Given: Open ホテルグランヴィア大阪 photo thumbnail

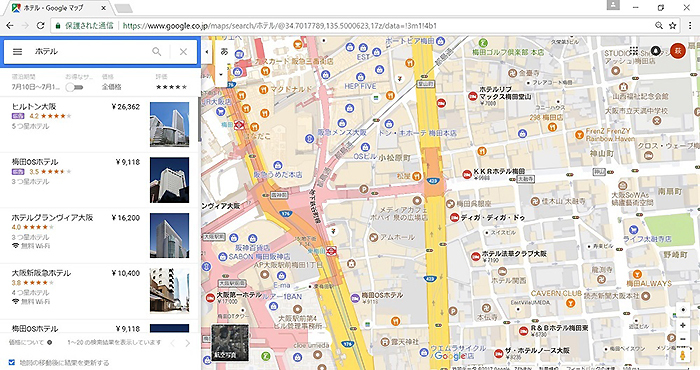Looking at the screenshot, I should point(169,235).
